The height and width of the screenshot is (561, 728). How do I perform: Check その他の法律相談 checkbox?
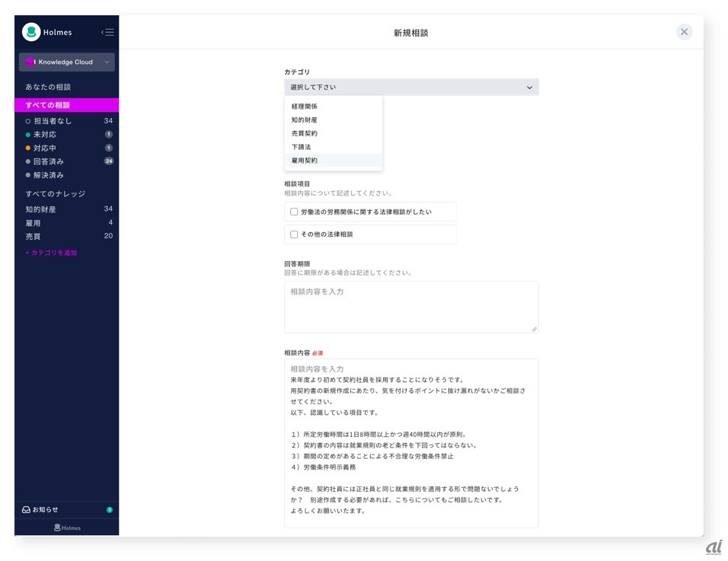[294, 234]
